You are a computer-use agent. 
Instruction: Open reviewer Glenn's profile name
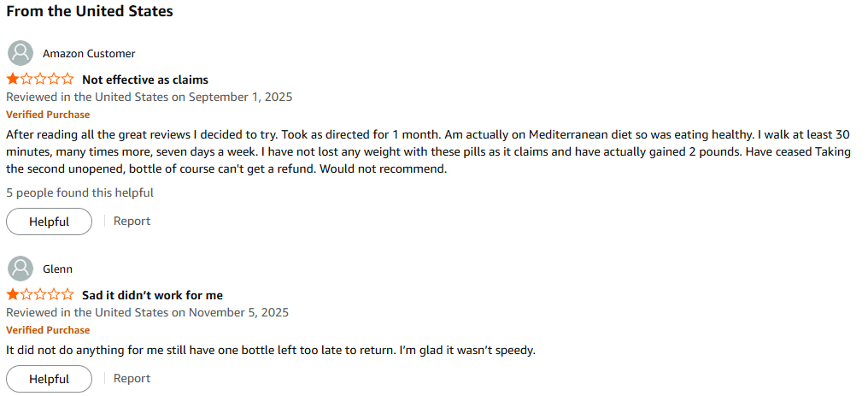pos(57,269)
